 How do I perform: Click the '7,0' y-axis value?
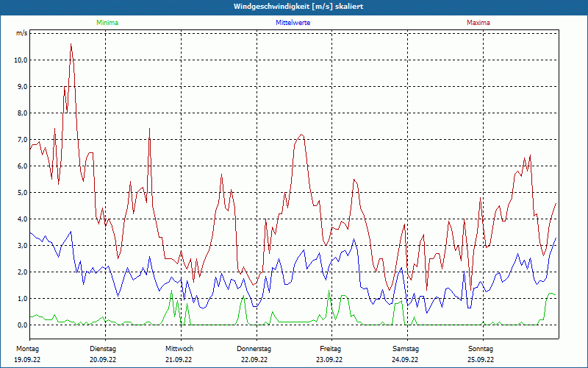pos(22,140)
